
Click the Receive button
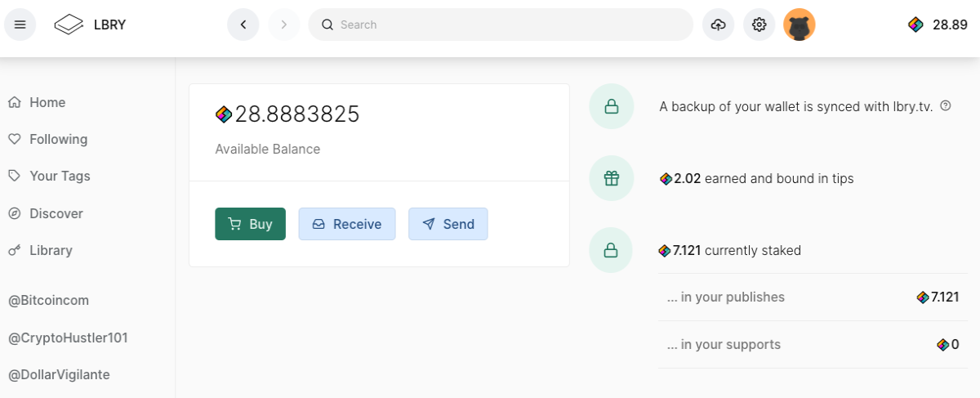click(x=347, y=224)
